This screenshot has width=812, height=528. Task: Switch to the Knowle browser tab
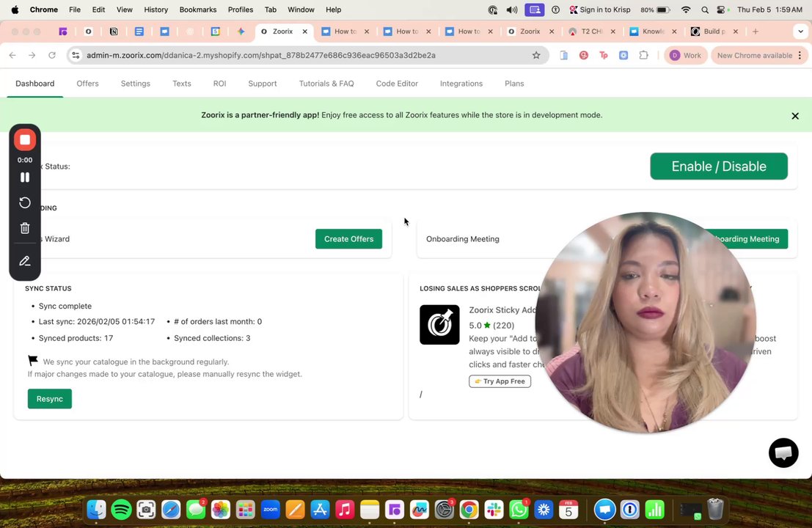coord(653,32)
